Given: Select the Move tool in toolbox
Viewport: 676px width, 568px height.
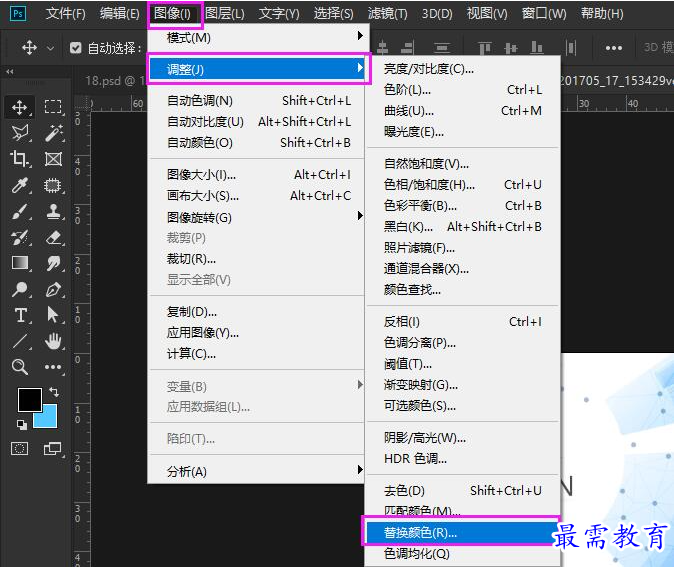Looking at the screenshot, I should pos(19,107).
